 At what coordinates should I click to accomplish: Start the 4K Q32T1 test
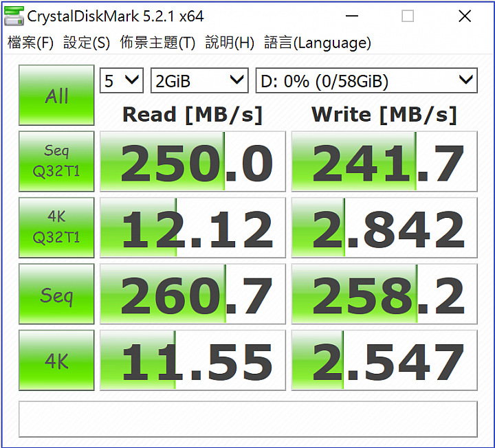[56, 227]
